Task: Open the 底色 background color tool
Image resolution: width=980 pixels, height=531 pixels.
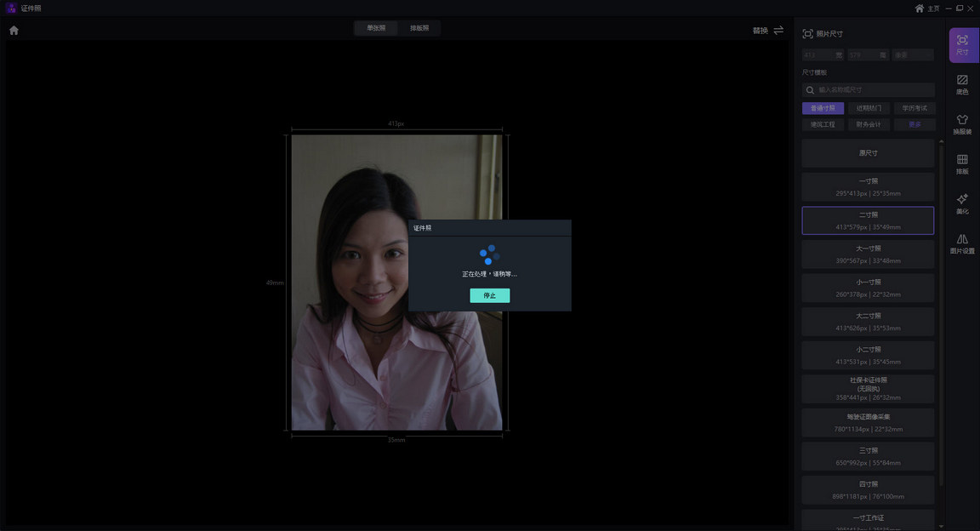Action: click(x=962, y=85)
